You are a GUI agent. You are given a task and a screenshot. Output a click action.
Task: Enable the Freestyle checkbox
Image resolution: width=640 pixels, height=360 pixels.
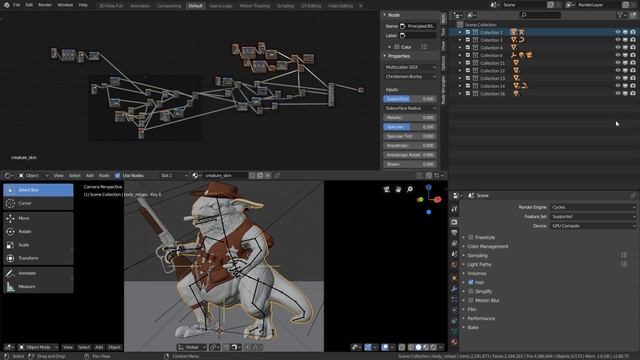471,237
